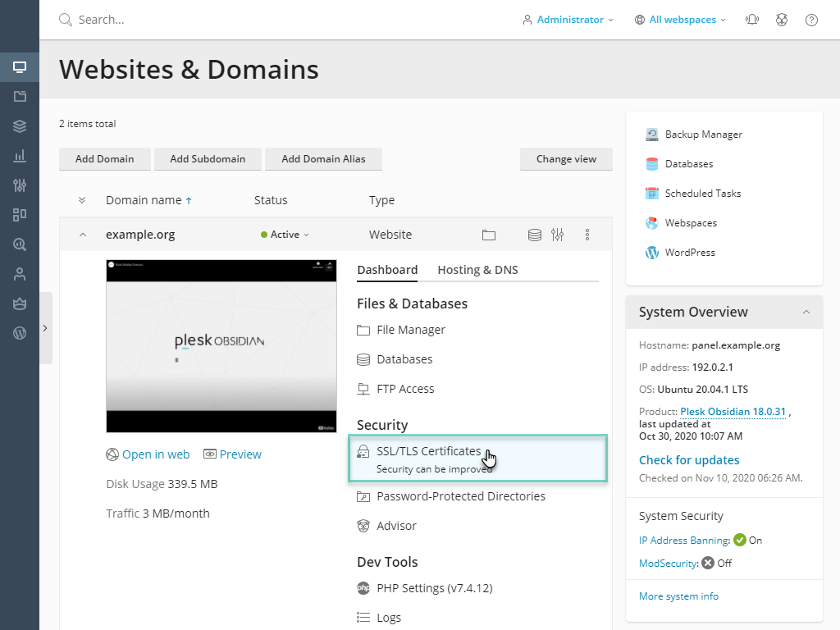Open the Active status dropdown for example.org
840x630 pixels.
(285, 234)
